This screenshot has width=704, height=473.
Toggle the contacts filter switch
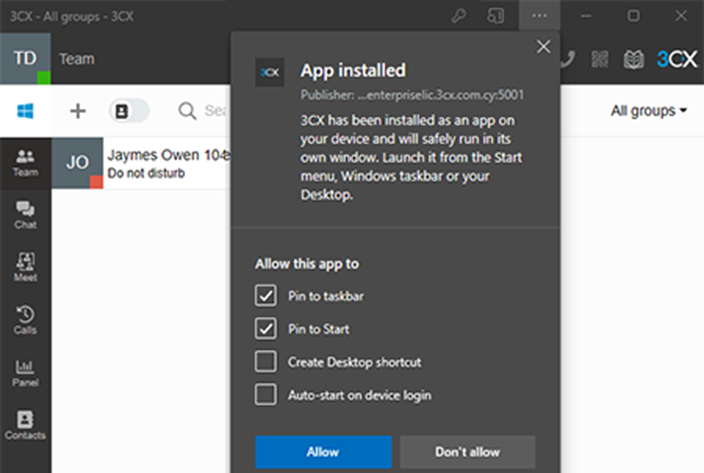(129, 111)
